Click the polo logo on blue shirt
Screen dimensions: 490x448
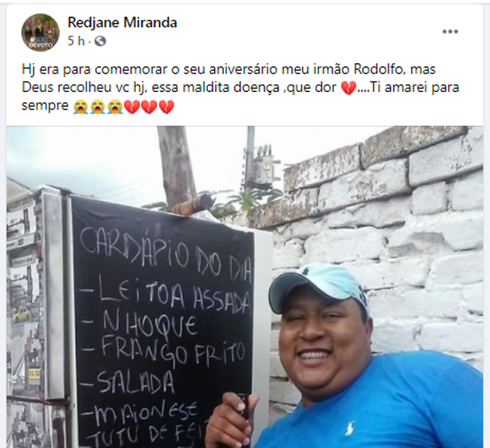point(349,428)
